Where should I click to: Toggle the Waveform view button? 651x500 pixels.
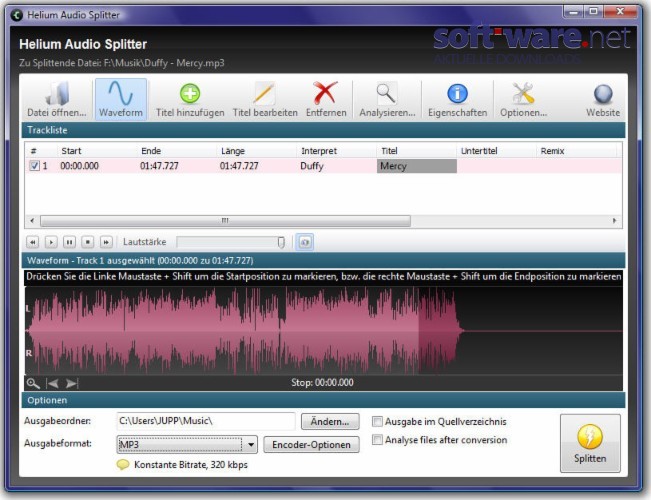coord(121,100)
